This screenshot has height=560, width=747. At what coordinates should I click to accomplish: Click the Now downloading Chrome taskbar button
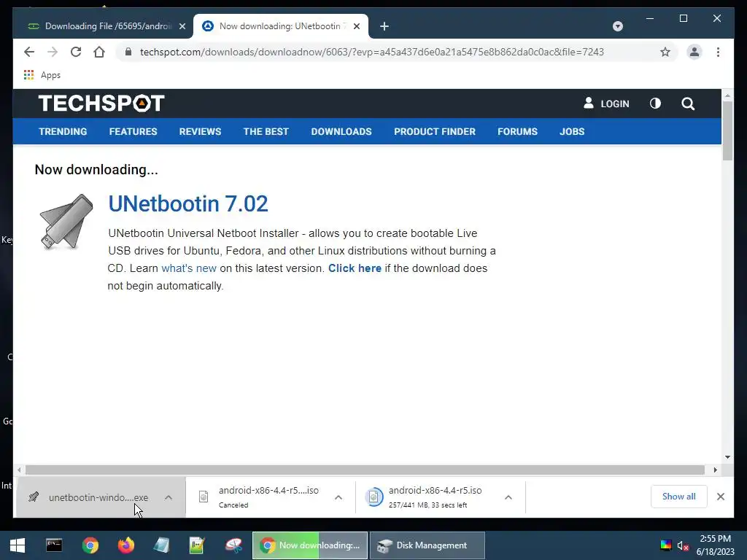[309, 545]
